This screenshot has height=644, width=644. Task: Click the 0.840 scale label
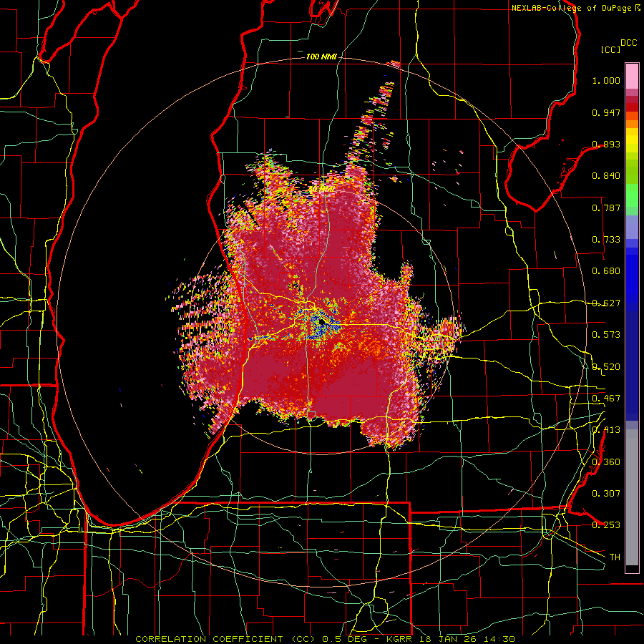pos(606,176)
